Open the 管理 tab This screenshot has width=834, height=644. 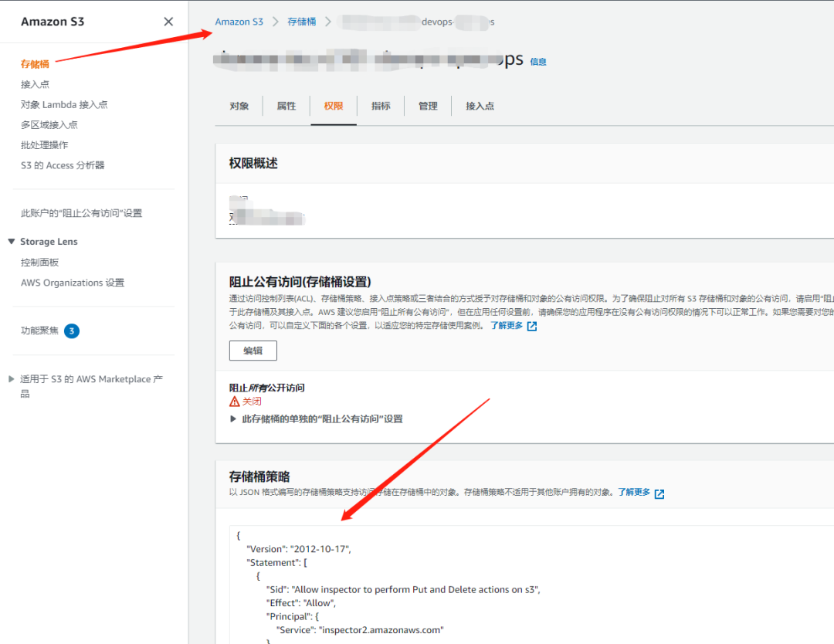pyautogui.click(x=427, y=106)
